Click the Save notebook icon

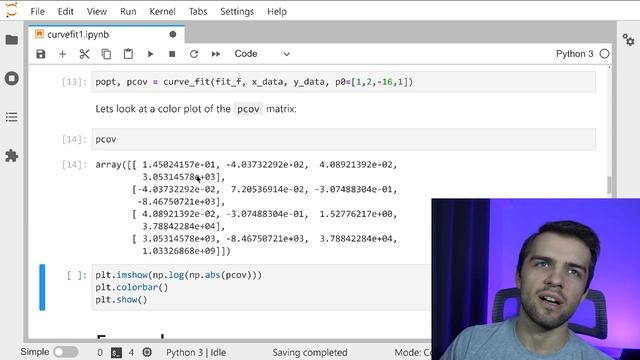pyautogui.click(x=40, y=54)
